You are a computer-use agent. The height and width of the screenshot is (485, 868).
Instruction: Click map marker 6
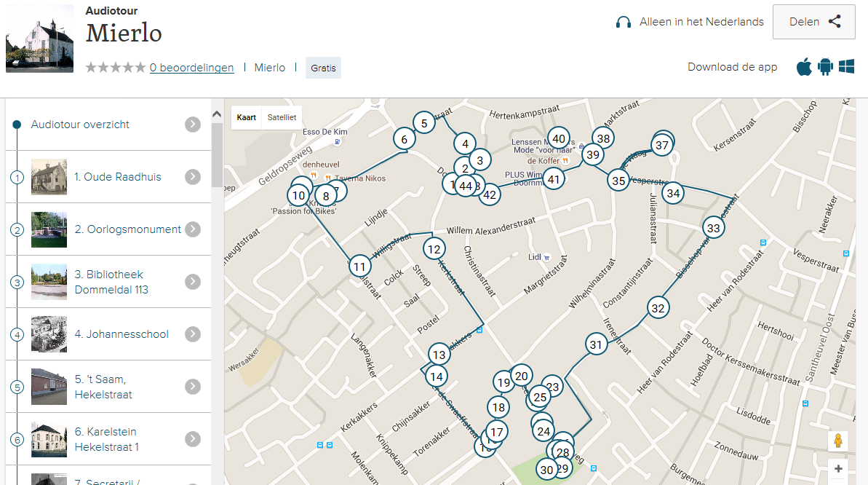(404, 139)
